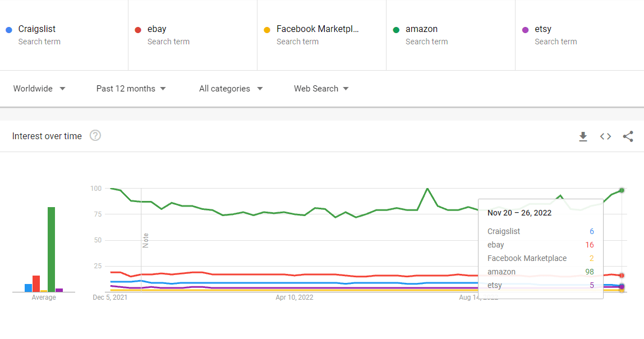Viewport: 644px width, 339px height.
Task: Click the 75 y-axis label
Action: [x=98, y=214]
